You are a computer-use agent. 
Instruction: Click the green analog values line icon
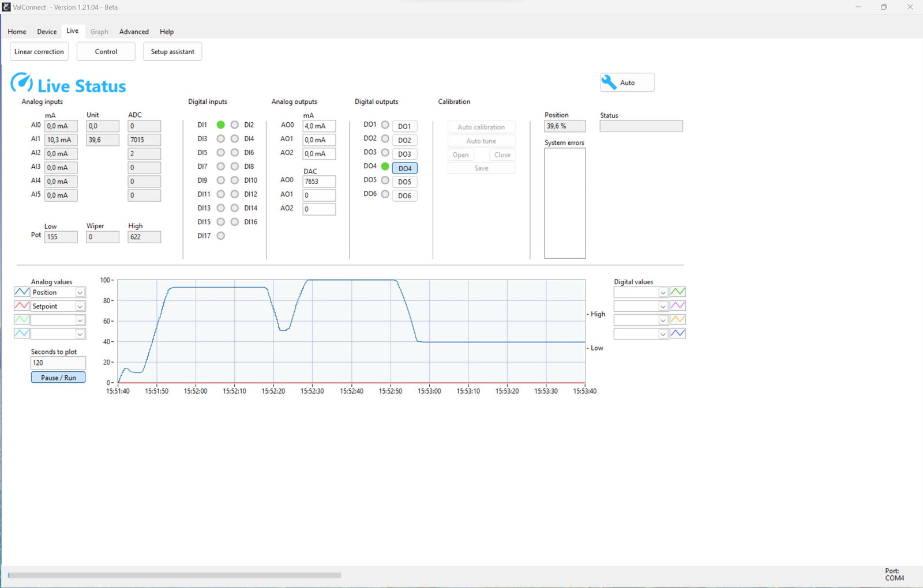click(x=21, y=320)
